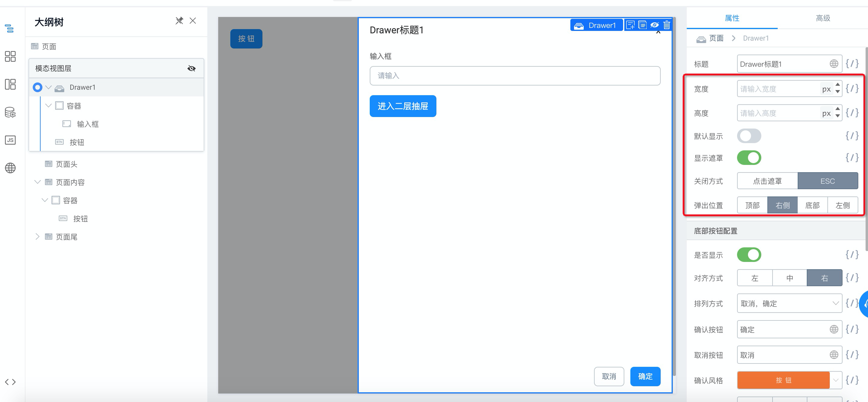Close the outline tree panel
868x402 pixels.
pos(193,21)
